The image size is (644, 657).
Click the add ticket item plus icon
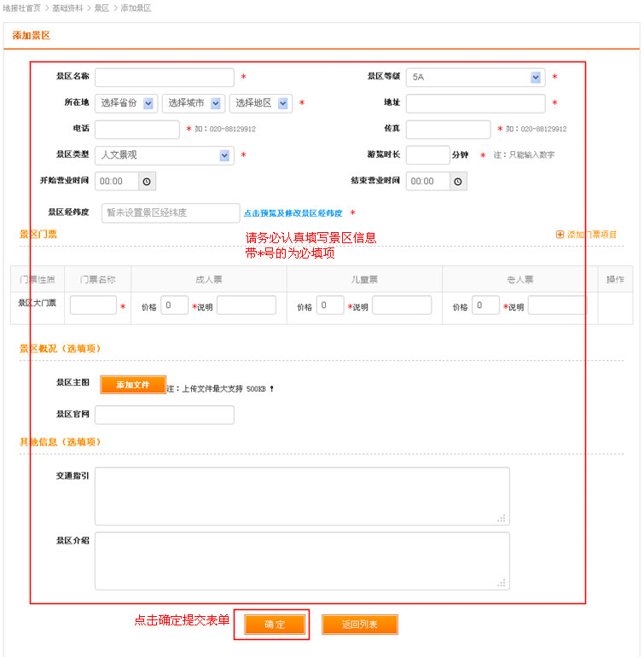[560, 235]
